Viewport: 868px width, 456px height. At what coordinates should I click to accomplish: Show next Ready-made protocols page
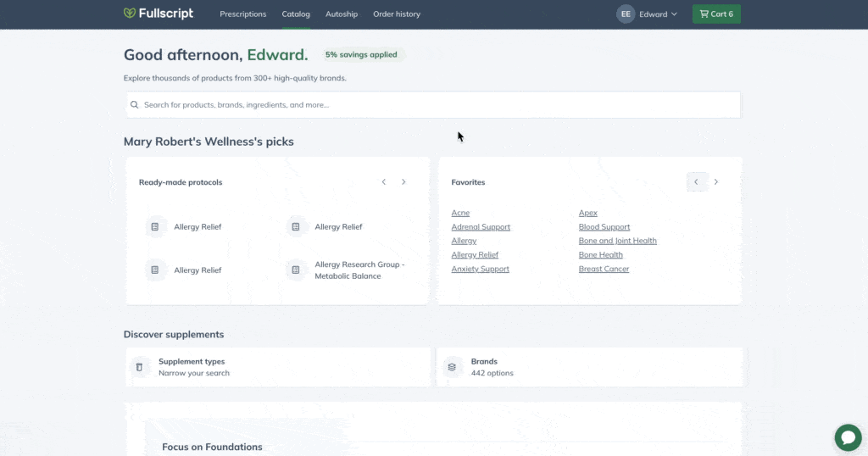(403, 182)
